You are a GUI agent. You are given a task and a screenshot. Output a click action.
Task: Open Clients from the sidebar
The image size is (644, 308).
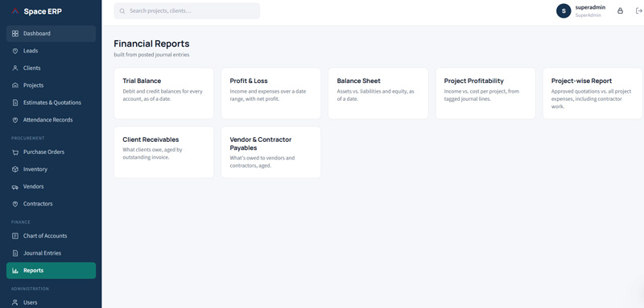(x=51, y=69)
